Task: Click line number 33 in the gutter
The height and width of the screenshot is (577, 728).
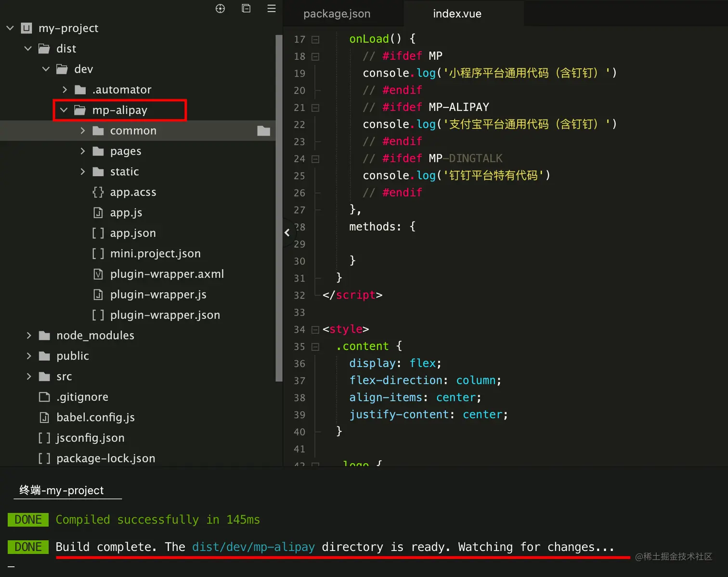Action: [299, 313]
